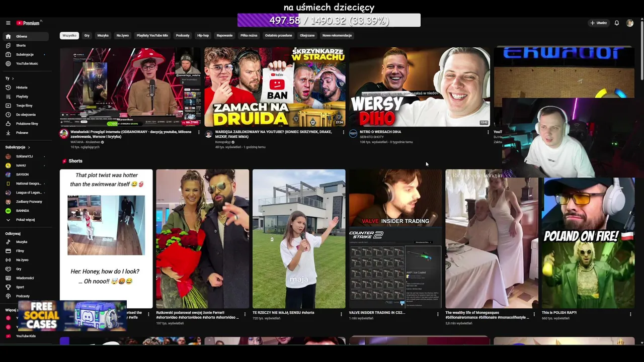Open options for VALVE INSIDER TRADING short
Screen dimensions: 644x362
coord(438,314)
